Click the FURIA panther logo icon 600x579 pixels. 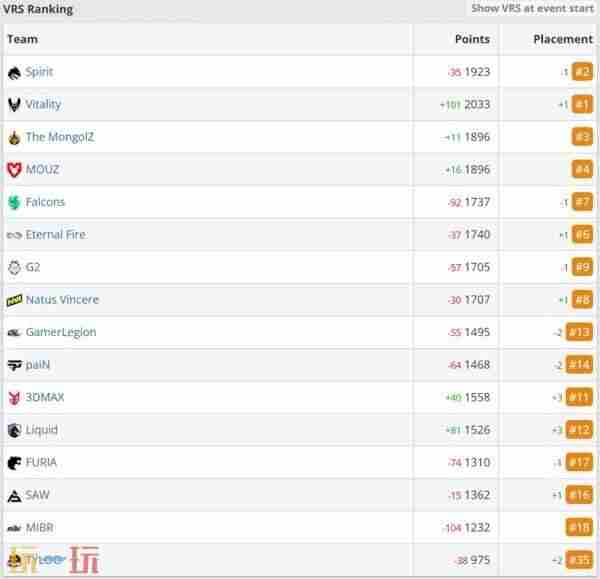(x=14, y=463)
